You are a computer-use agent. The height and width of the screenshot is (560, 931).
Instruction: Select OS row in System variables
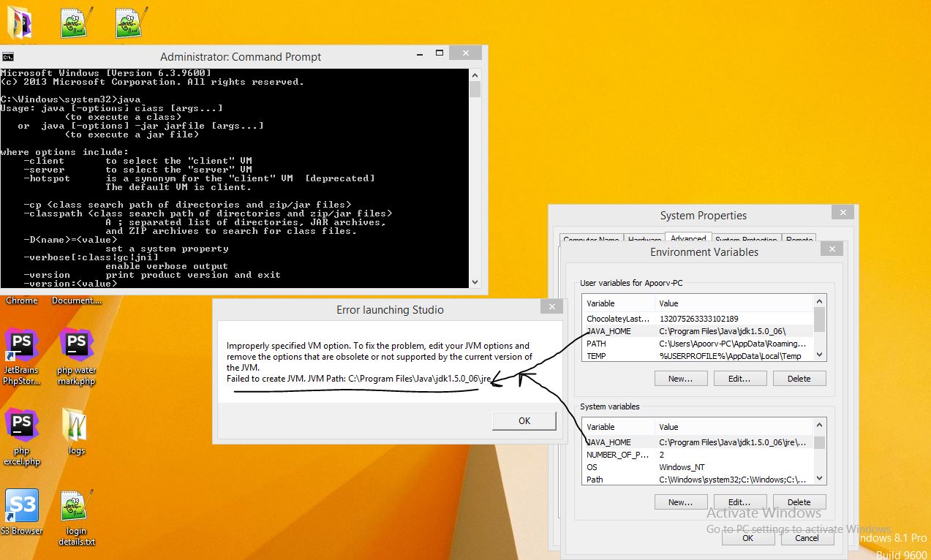tap(698, 467)
